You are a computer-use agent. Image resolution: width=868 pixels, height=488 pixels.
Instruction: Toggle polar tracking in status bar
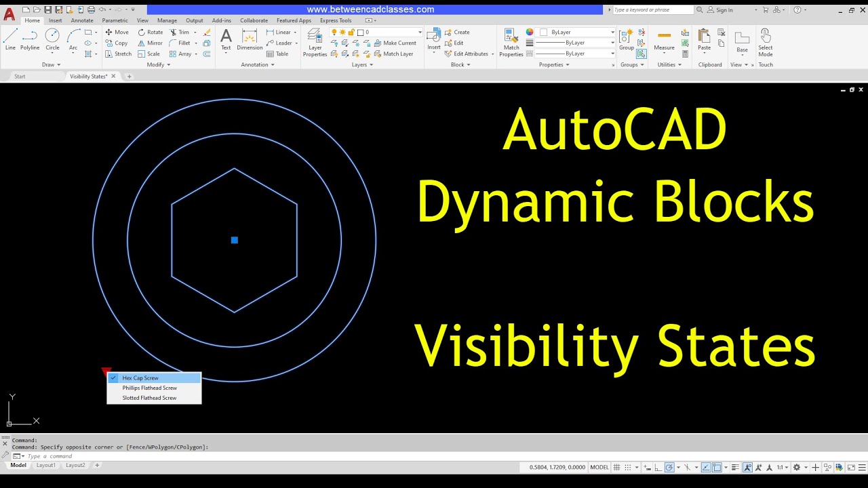[669, 467]
